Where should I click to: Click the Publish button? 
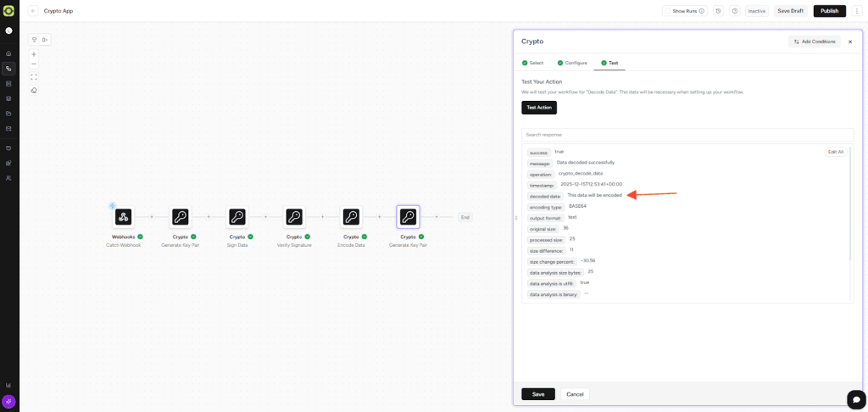(x=829, y=11)
